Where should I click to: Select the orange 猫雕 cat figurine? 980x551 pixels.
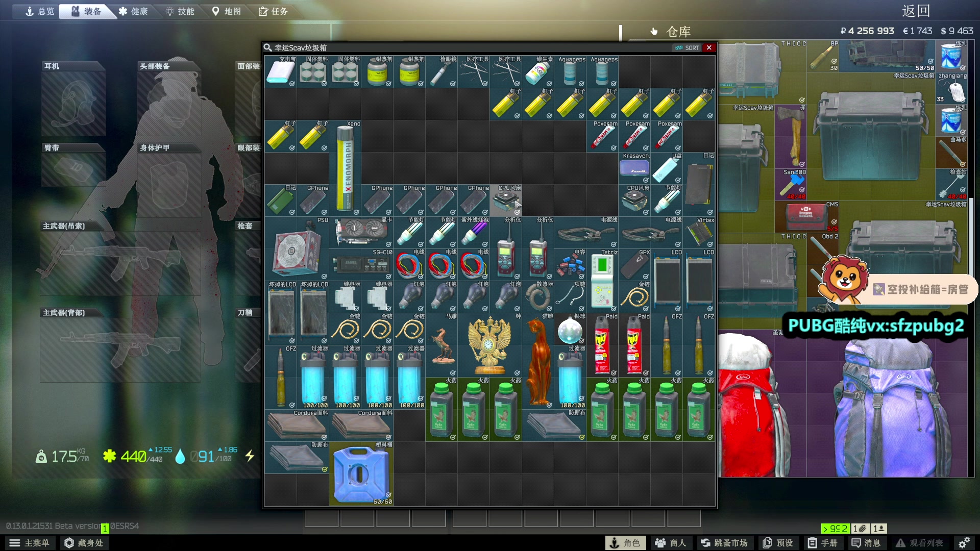pyautogui.click(x=538, y=361)
